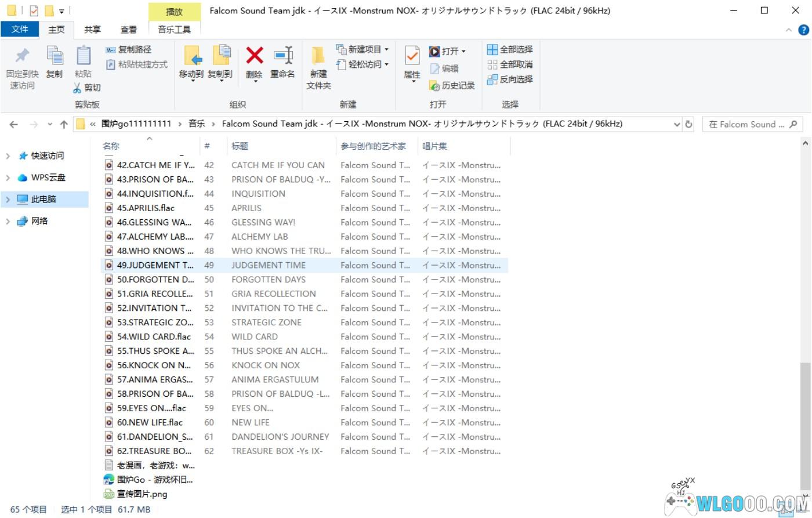This screenshot has width=812, height=518.
Task: Refresh the current folder view
Action: 688,124
